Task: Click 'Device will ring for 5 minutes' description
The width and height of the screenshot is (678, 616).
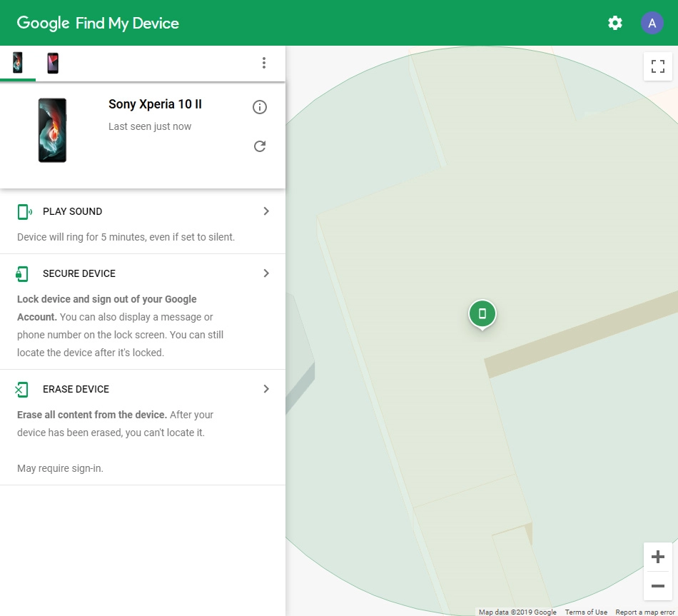Action: (x=126, y=237)
